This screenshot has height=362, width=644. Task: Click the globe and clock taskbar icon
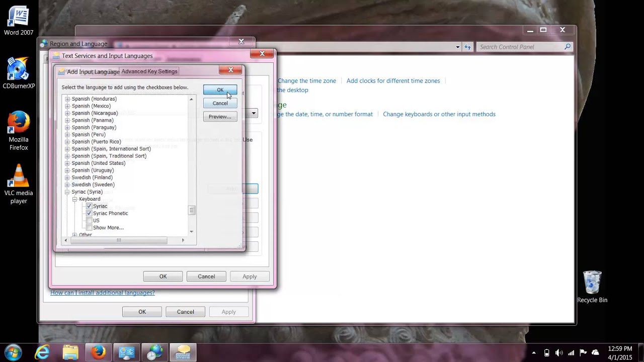[154, 352]
